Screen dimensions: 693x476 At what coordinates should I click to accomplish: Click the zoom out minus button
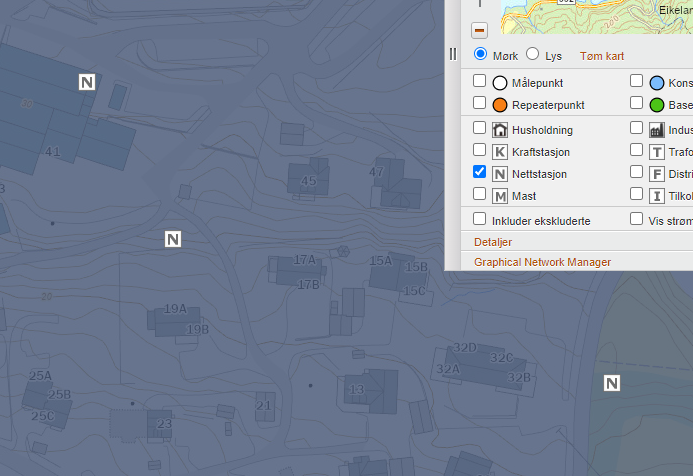click(x=479, y=31)
